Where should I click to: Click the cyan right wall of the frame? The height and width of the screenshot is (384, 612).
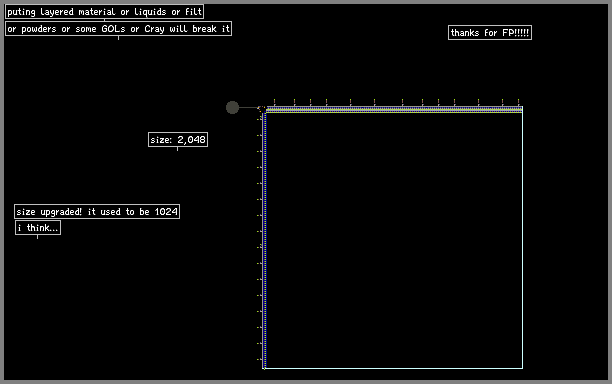click(x=522, y=240)
